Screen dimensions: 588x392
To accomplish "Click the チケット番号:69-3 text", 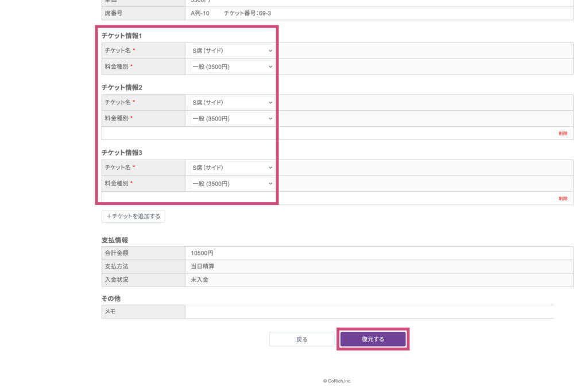I will (247, 13).
